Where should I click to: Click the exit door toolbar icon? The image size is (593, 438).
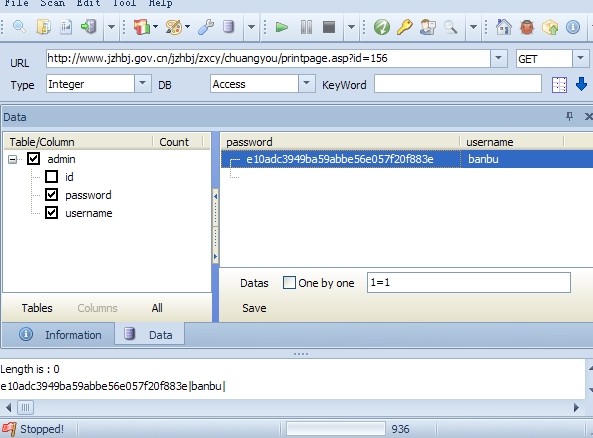(88, 27)
